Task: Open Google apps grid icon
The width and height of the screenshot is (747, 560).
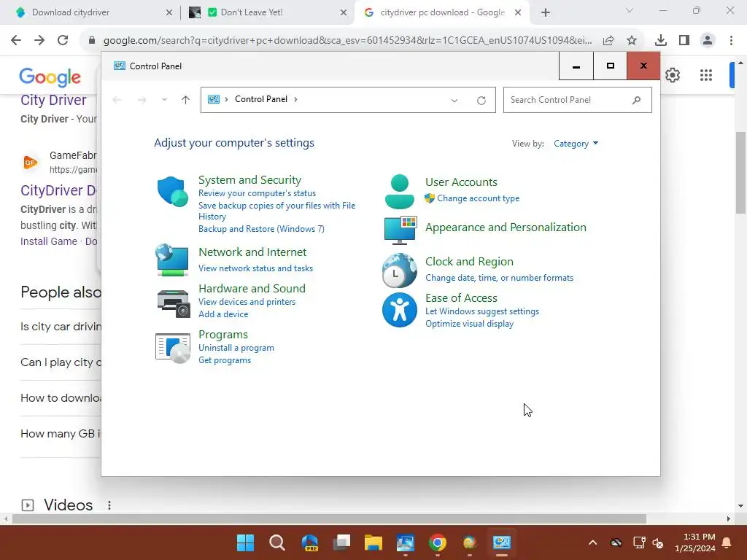Action: 706,75
